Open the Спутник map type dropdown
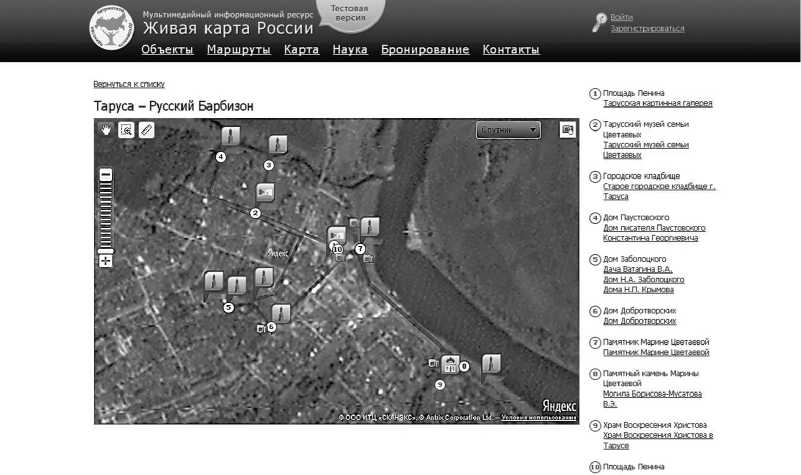The width and height of the screenshot is (801, 475). click(508, 130)
